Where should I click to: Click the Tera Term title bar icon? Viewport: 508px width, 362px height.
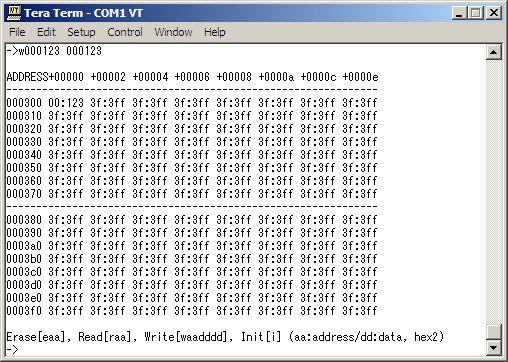tap(14, 13)
